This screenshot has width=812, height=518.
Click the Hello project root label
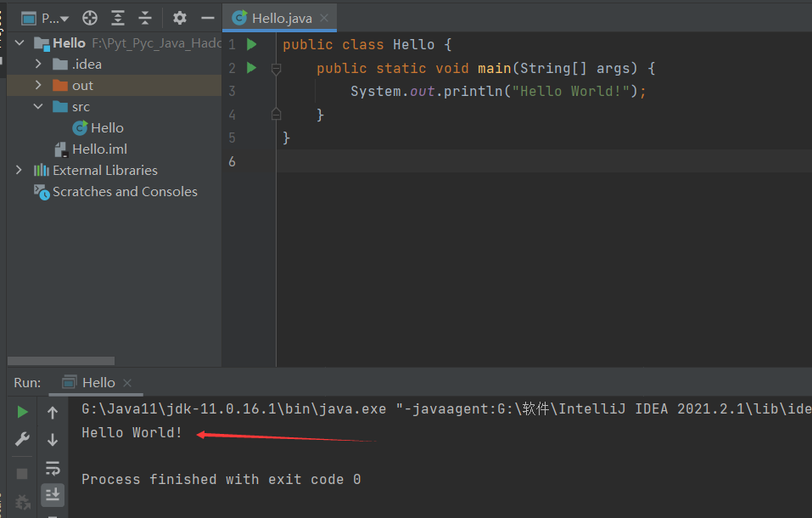coord(69,43)
